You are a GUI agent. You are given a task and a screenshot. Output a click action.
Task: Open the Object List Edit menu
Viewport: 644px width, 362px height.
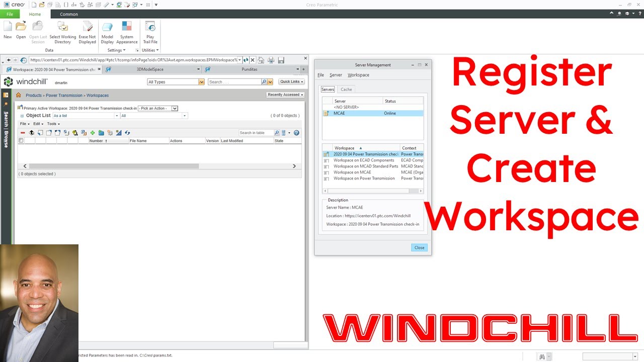click(x=39, y=124)
